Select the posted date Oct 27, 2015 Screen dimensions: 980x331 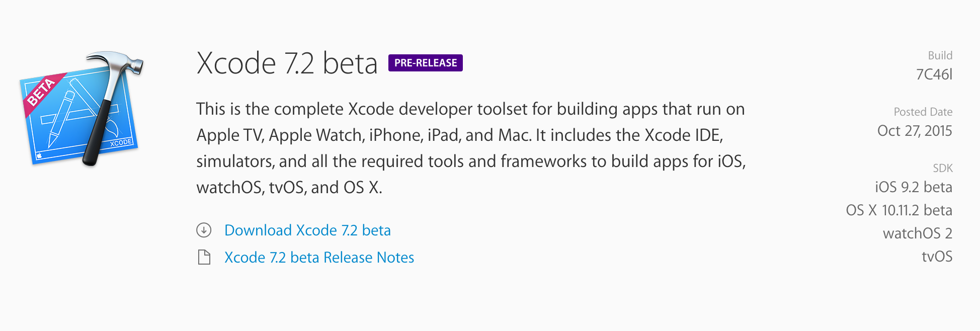(x=915, y=131)
